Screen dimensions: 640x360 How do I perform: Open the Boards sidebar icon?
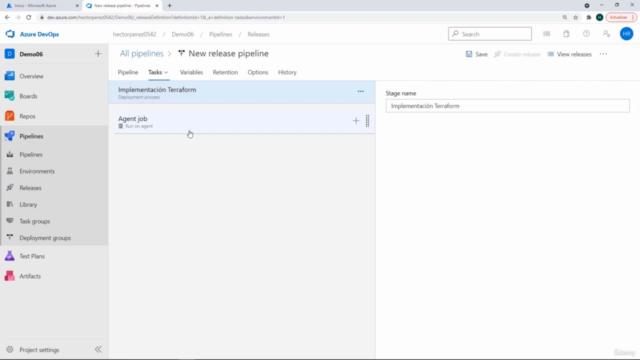[9, 96]
